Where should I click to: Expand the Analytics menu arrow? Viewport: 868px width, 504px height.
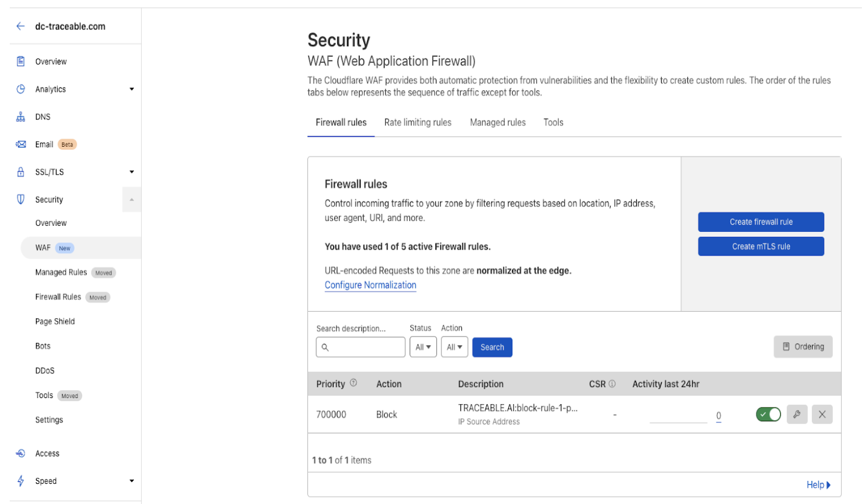131,89
